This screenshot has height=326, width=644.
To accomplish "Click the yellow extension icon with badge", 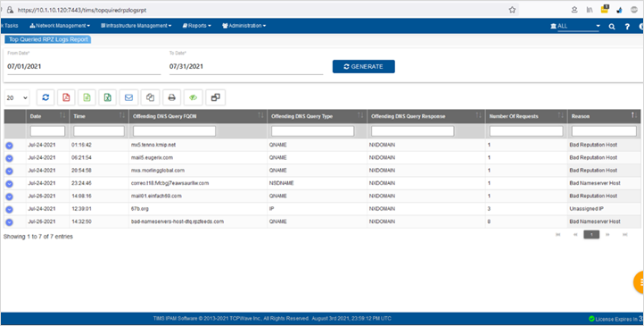I will click(605, 10).
